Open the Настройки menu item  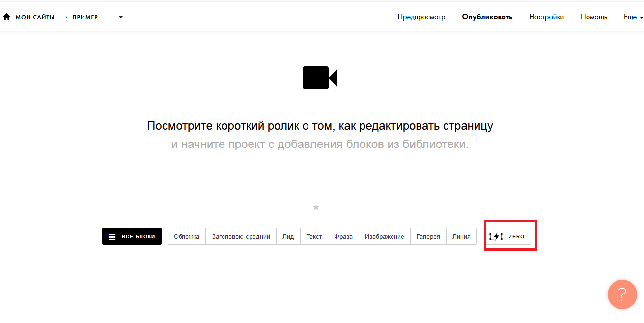click(546, 17)
